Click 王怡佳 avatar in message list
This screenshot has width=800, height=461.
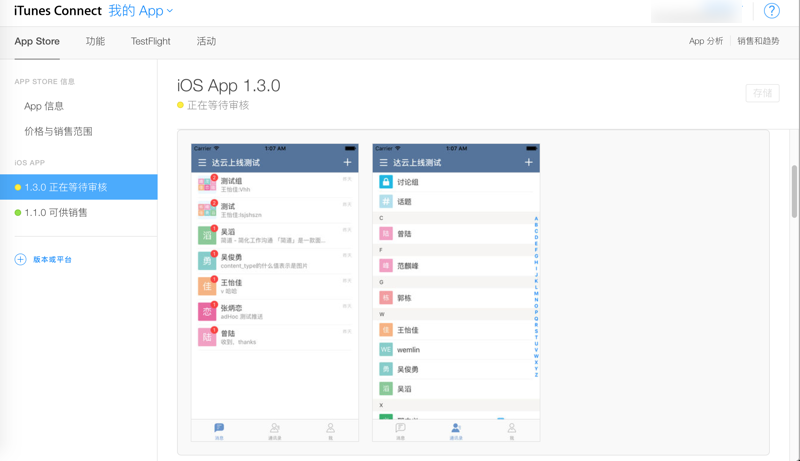(207, 286)
